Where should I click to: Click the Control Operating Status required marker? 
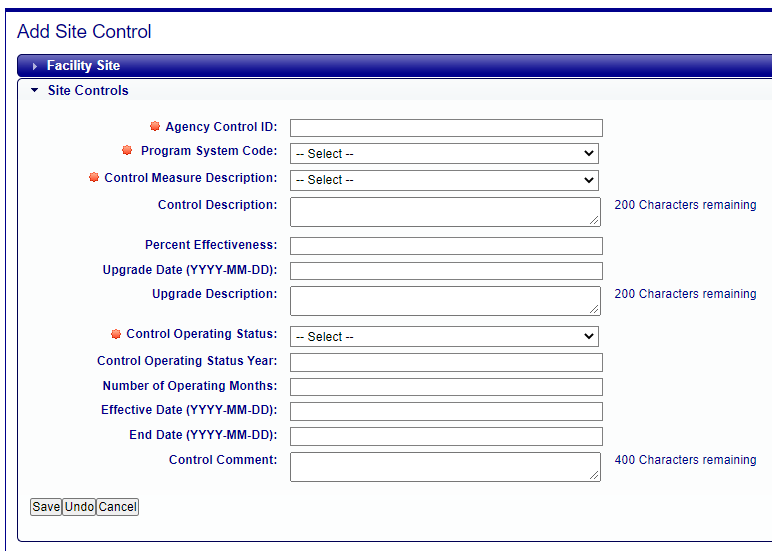click(116, 334)
